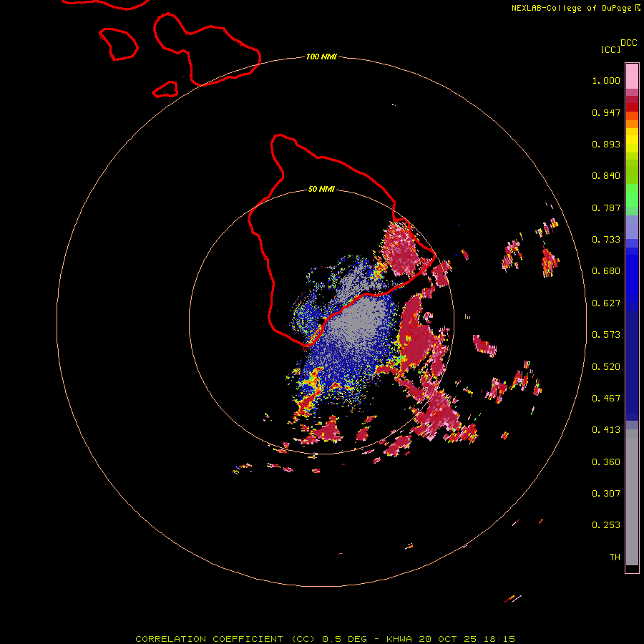Select the 0.893 scale value
The height and width of the screenshot is (644, 644).
pos(606,144)
